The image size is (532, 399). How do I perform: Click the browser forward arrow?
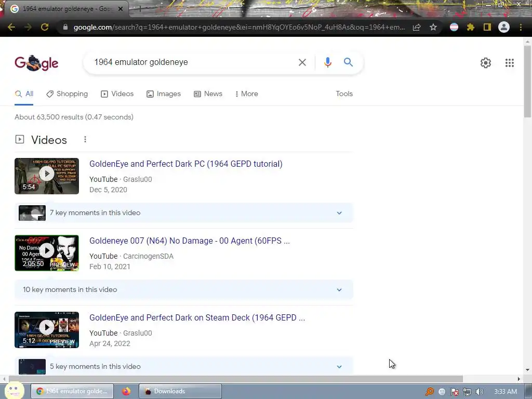28,27
